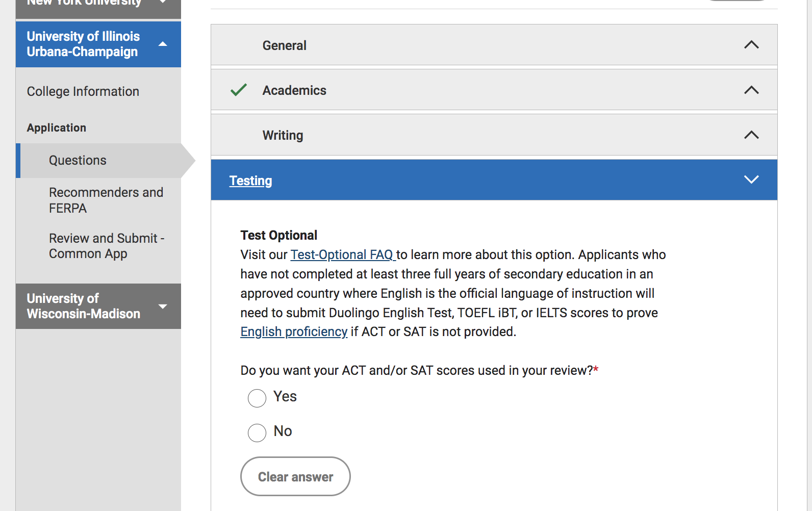Screen dimensions: 812x511
Task: Collapse University of Illinois sidebar arrow
Action: click(x=163, y=44)
